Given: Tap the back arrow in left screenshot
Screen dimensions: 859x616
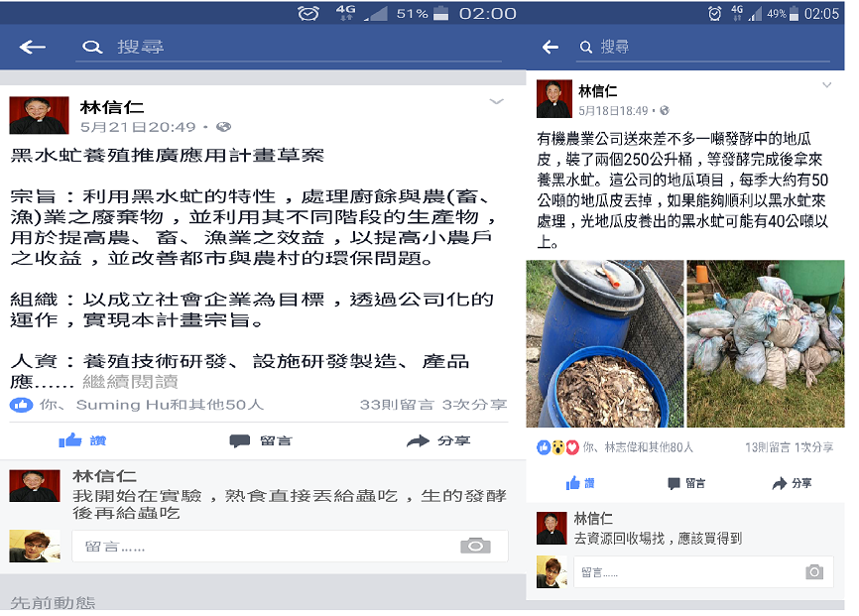Looking at the screenshot, I should coord(33,48).
